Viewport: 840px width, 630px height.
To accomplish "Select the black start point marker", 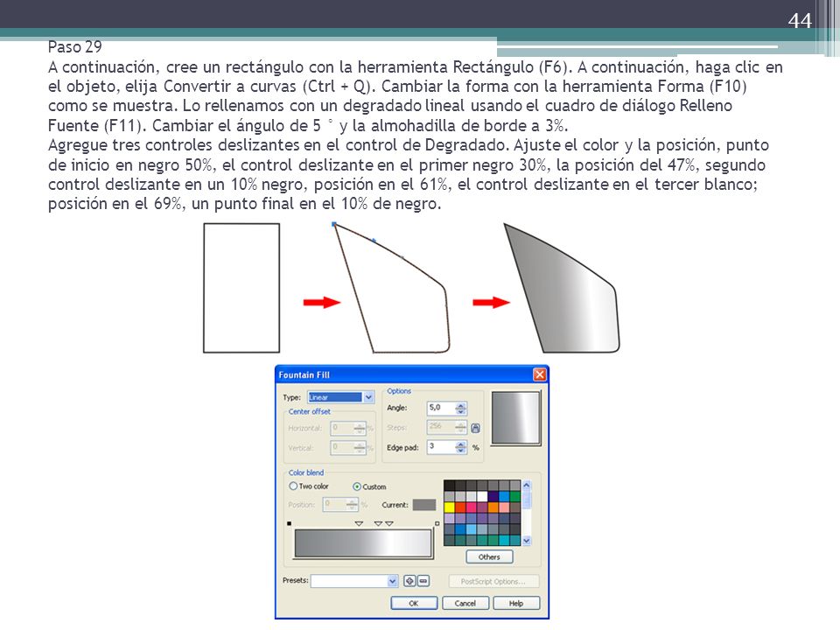I will click(x=290, y=523).
